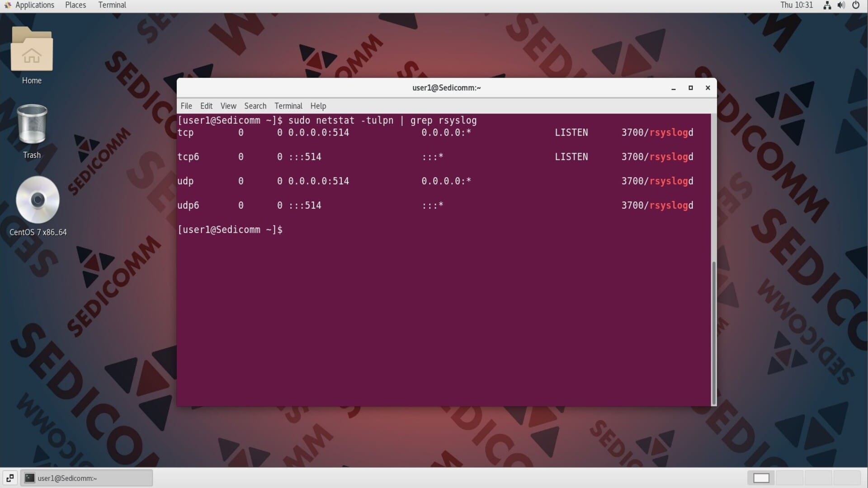Switch to the second workspace in pager
868x488 pixels.
pyautogui.click(x=790, y=478)
